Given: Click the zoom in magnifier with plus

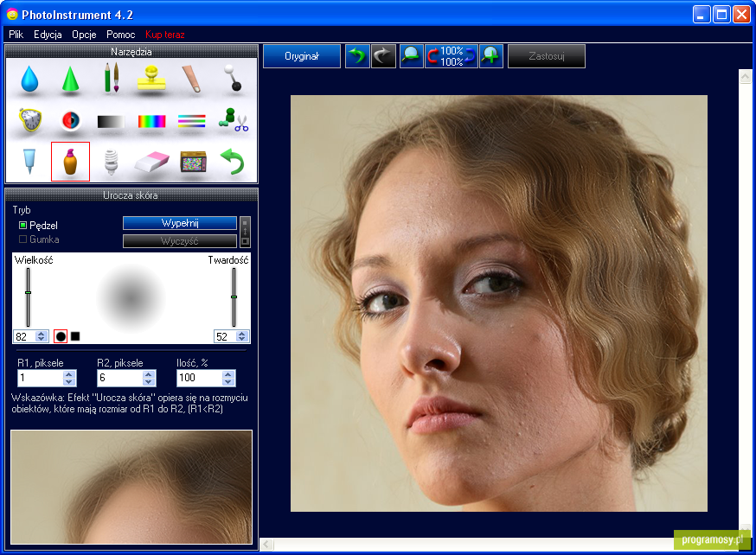Looking at the screenshot, I should click(490, 56).
